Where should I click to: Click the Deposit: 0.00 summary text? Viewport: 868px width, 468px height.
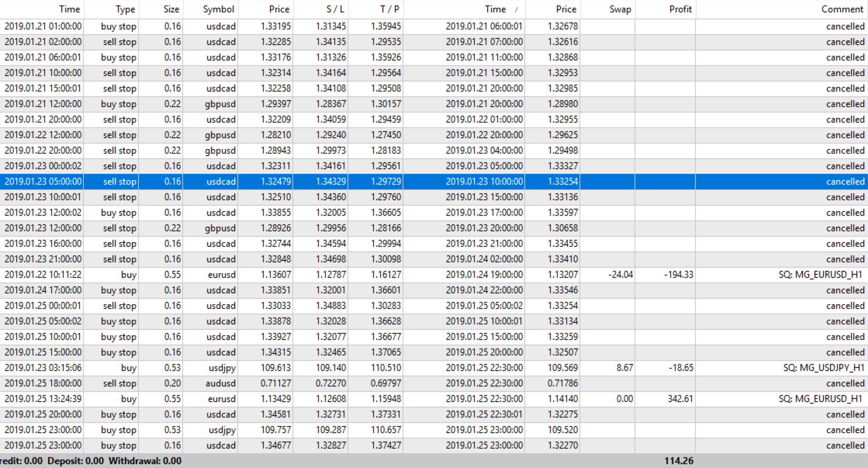point(76,461)
